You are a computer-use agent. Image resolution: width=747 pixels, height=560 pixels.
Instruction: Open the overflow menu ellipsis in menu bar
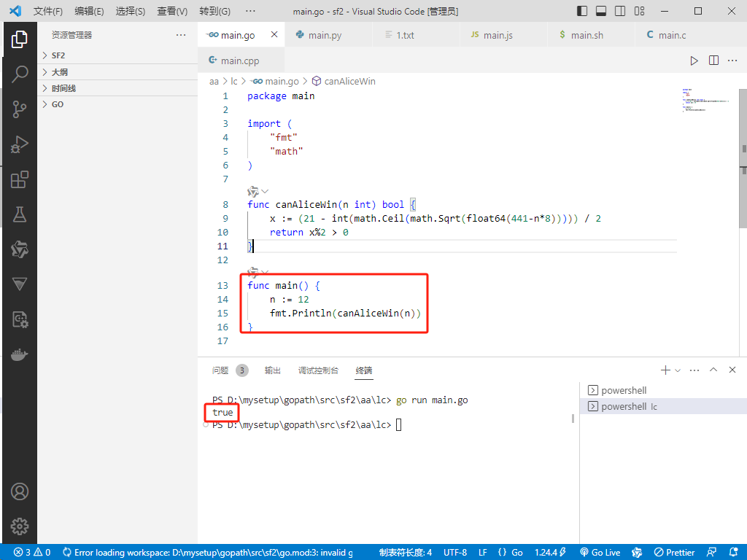(250, 11)
